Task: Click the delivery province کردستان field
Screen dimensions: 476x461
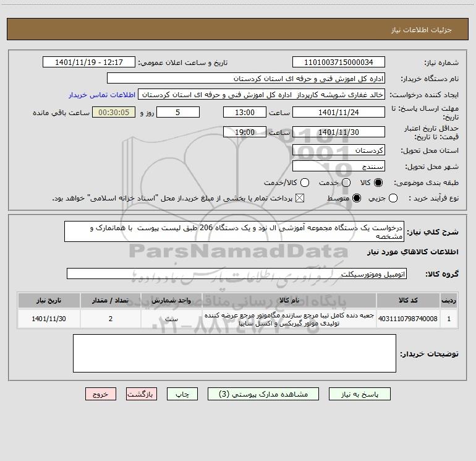Action: coord(339,150)
